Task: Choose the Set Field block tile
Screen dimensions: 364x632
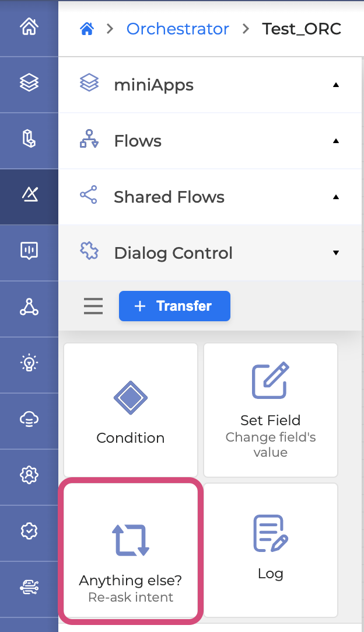Action: (271, 409)
